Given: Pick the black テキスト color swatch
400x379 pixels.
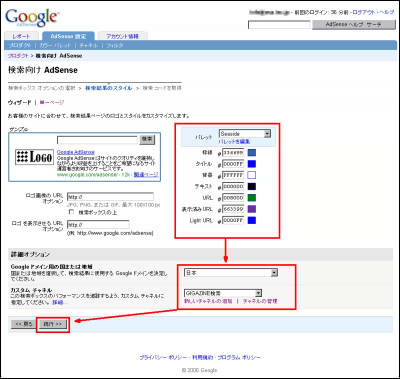Looking at the screenshot, I should (252, 186).
